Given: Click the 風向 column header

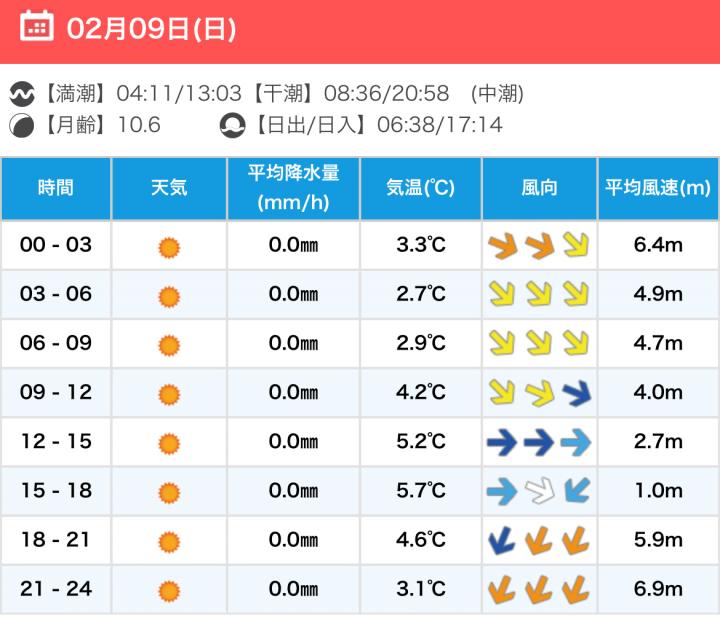Looking at the screenshot, I should (x=540, y=188).
